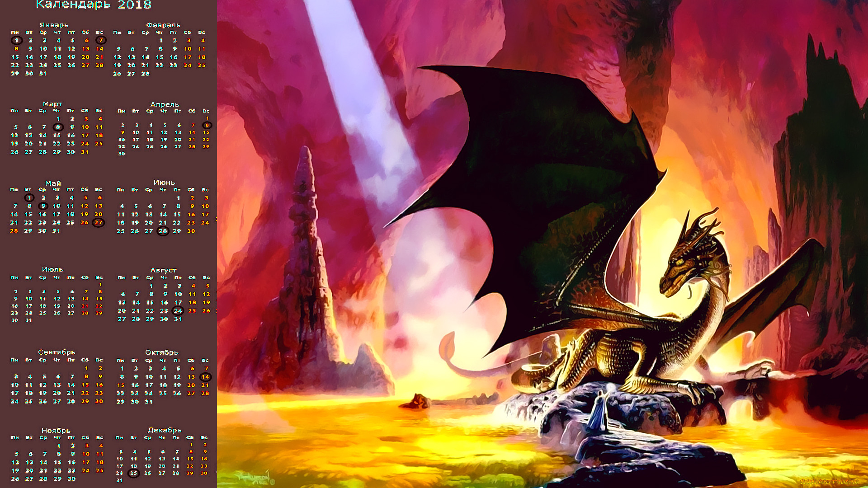868x488 pixels.
Task: Select the Октябрь month heading
Action: coord(161,352)
